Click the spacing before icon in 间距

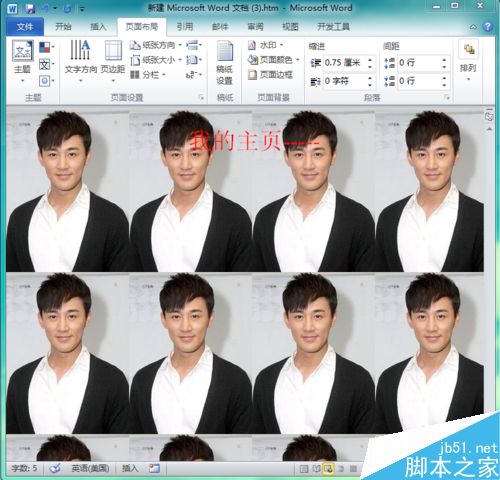click(389, 63)
